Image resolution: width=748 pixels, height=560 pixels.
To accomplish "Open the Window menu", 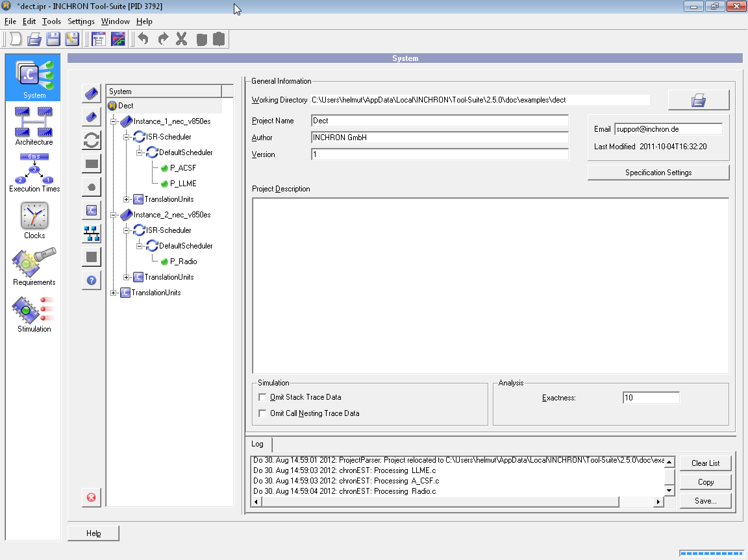I will tap(116, 21).
